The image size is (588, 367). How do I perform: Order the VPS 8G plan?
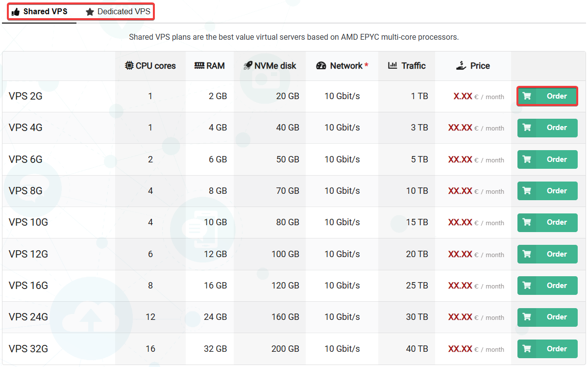pyautogui.click(x=547, y=191)
